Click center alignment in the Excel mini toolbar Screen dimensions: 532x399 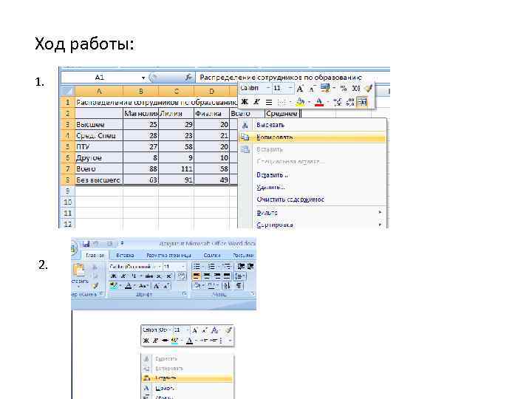[x=269, y=102]
